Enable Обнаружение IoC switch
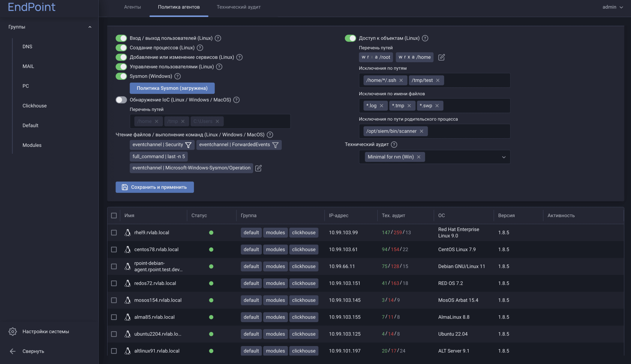The height and width of the screenshot is (364, 631). (x=121, y=100)
